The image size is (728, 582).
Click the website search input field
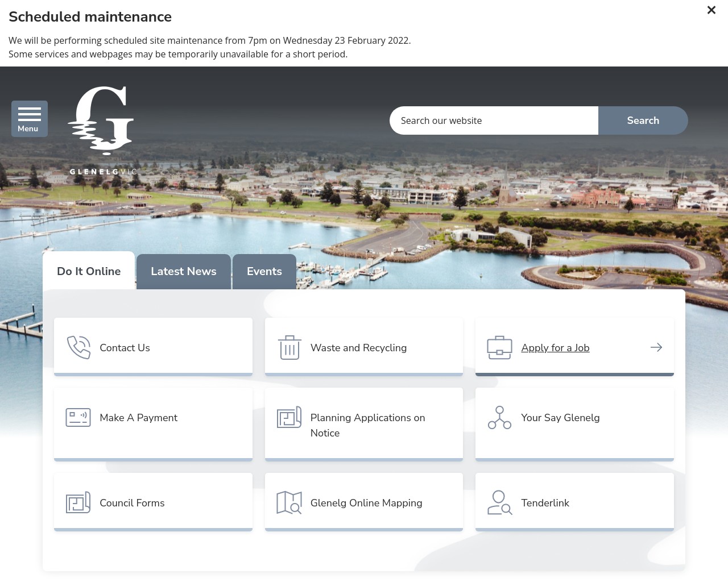tap(494, 120)
